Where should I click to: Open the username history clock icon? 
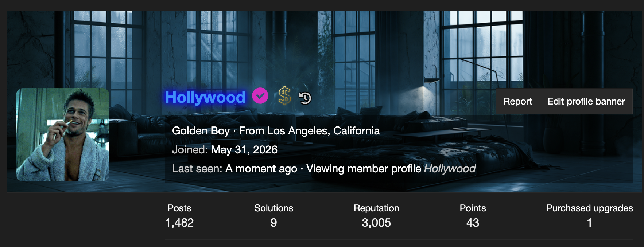[x=305, y=98]
